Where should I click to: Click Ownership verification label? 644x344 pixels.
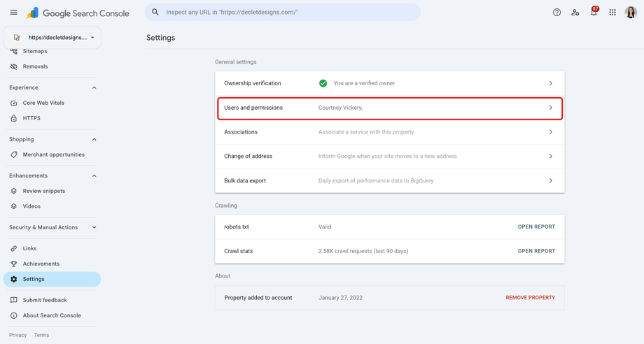click(253, 83)
